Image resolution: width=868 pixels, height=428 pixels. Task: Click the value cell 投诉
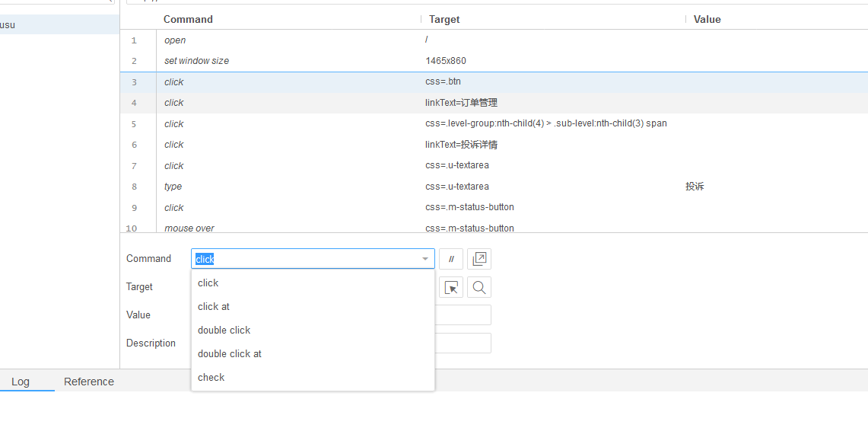point(695,187)
